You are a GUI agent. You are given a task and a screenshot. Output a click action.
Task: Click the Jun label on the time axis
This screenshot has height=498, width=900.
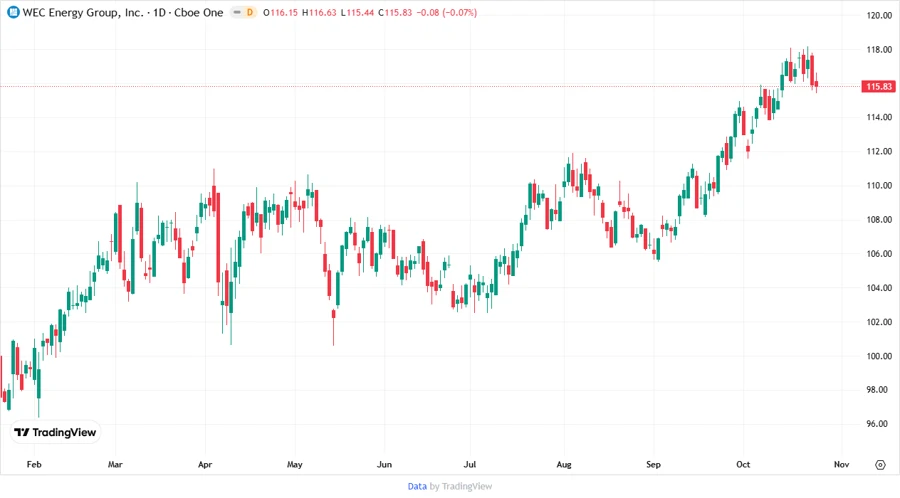(384, 464)
